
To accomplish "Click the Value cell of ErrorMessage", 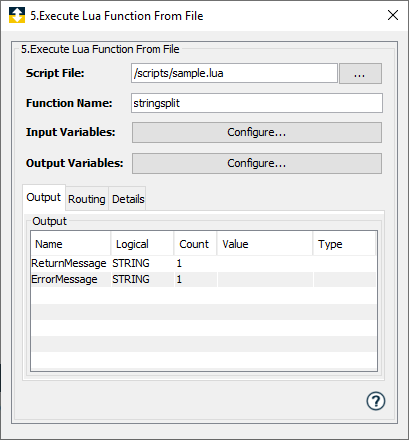I will pyautogui.click(x=265, y=279).
